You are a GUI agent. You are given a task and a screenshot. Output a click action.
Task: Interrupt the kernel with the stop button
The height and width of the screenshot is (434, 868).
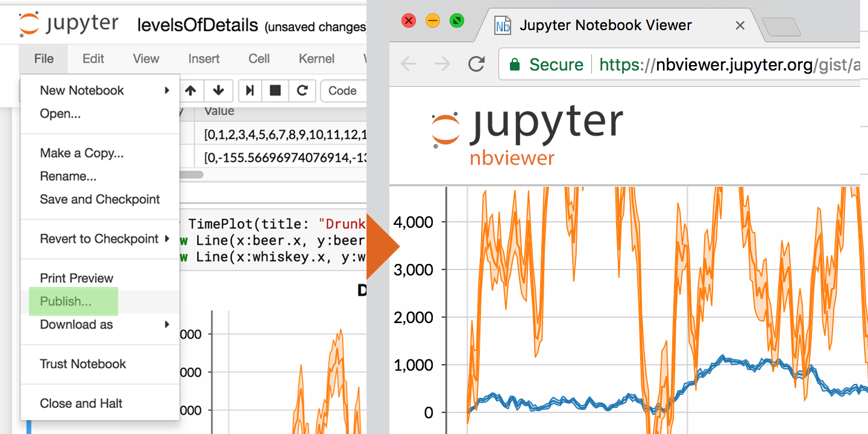click(275, 91)
